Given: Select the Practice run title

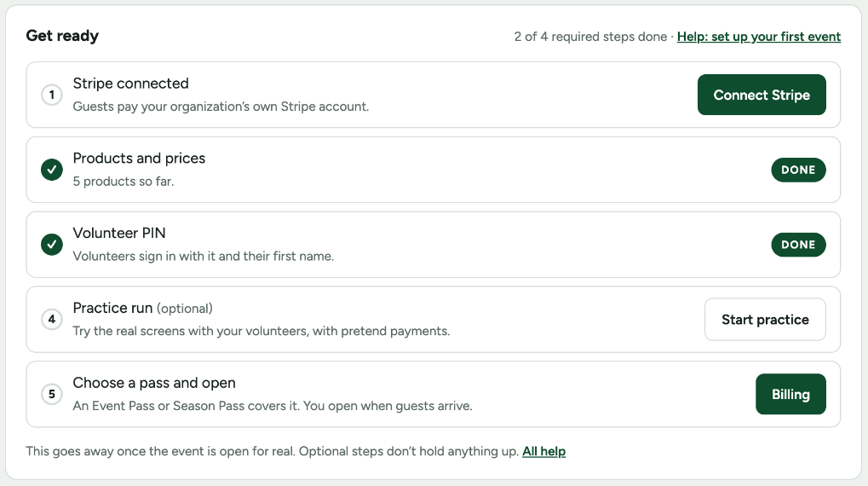Looking at the screenshot, I should tap(112, 308).
